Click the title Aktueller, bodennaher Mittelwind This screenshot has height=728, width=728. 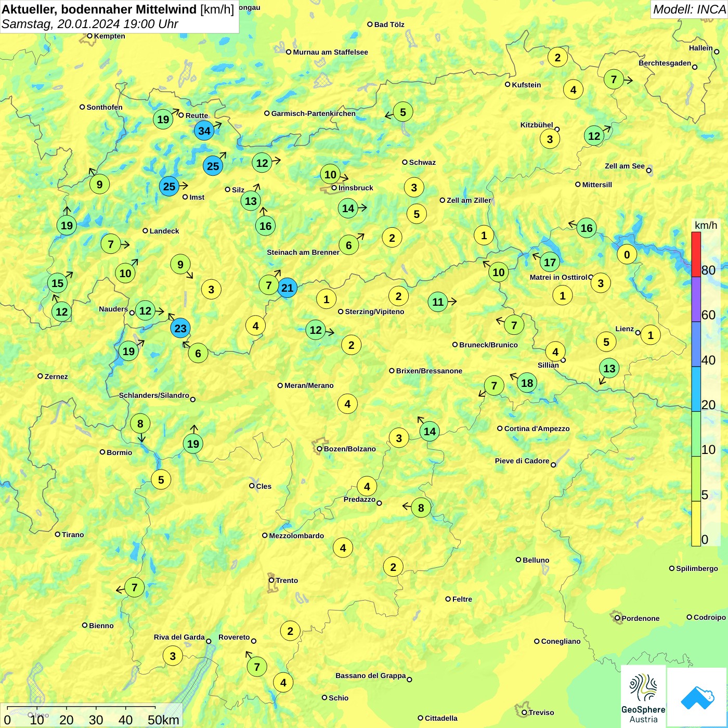(x=99, y=9)
